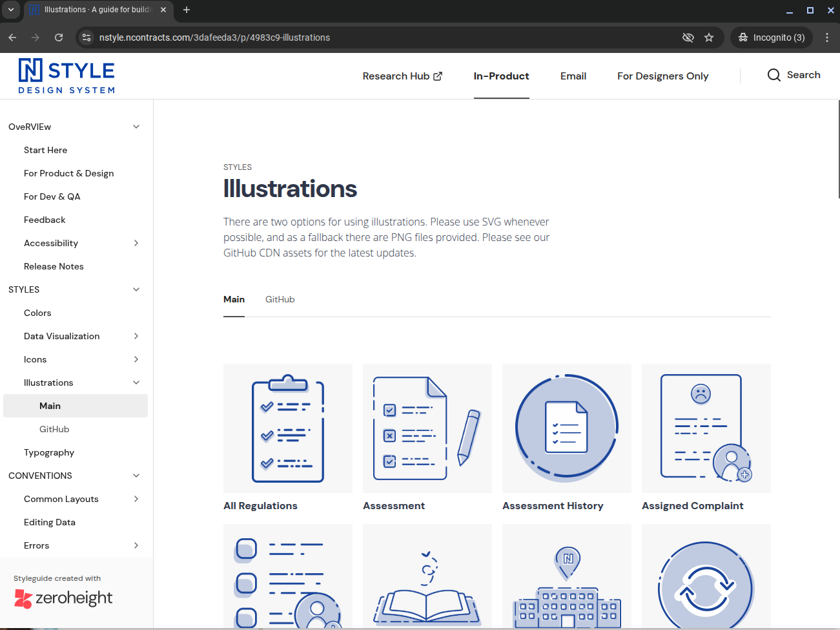840x630 pixels.
Task: Go to the Release Notes page
Action: pos(54,266)
